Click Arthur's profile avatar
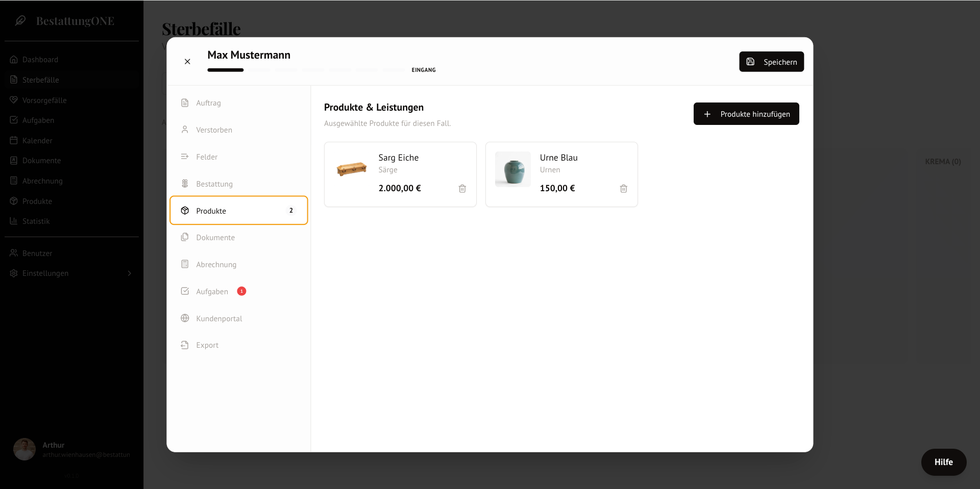 (24, 449)
